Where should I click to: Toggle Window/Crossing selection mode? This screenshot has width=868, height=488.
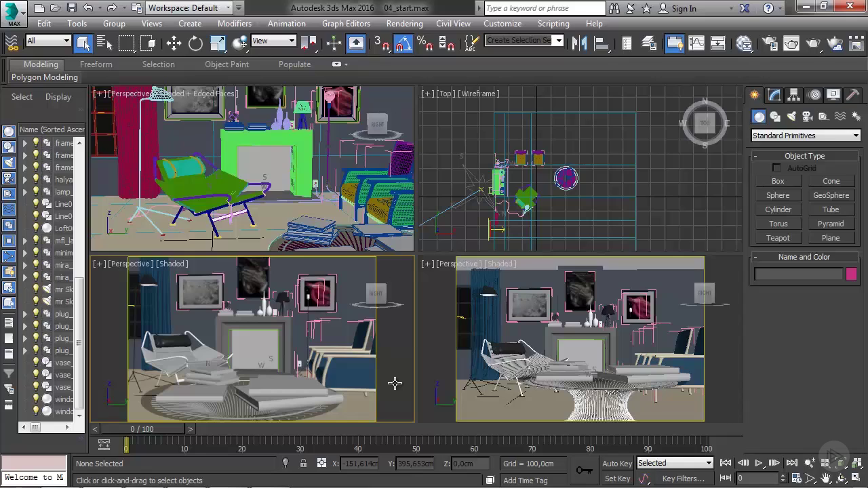[x=148, y=43]
